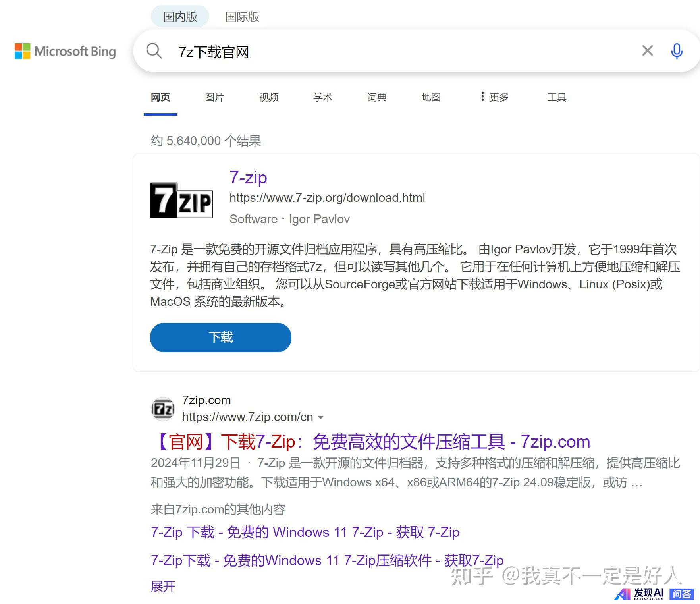Open the three-dot 更多 menu

494,97
